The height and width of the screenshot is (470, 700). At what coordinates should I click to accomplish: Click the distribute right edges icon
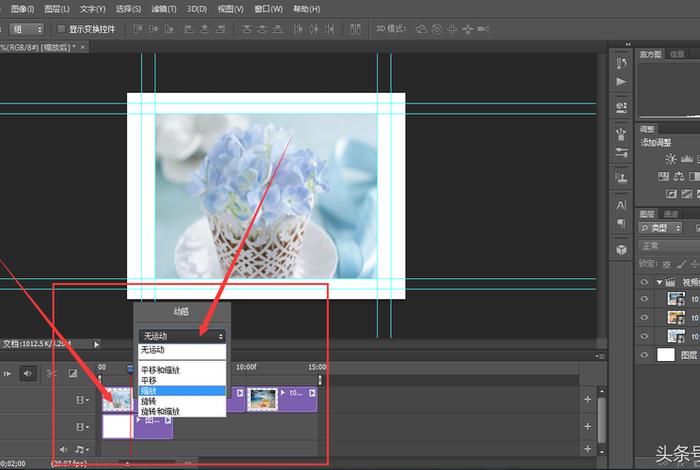click(329, 29)
